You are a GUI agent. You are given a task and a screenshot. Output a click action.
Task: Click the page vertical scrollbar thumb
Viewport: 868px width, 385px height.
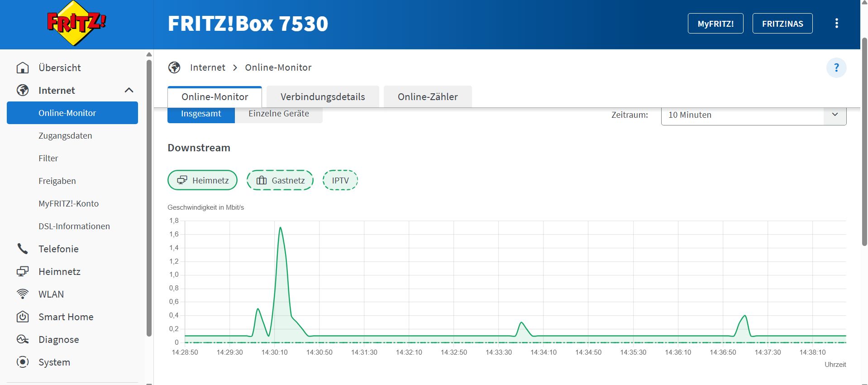click(864, 142)
